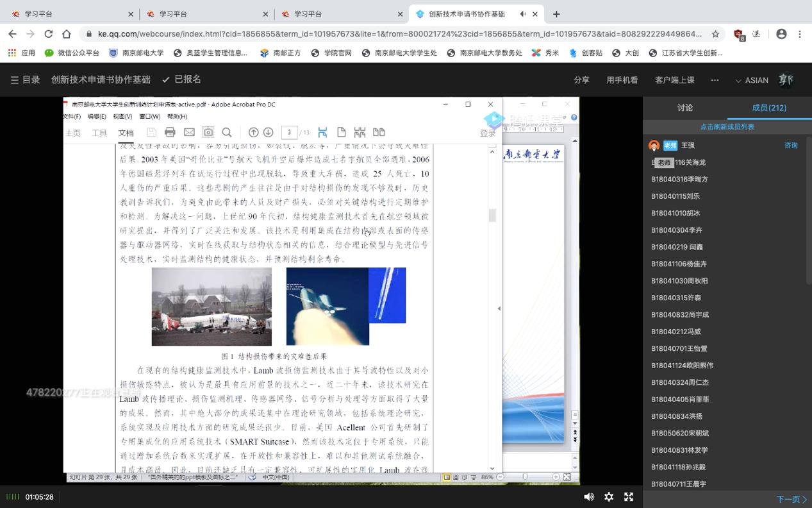The image size is (812, 508).
Task: Go to next page with down arrow
Action: click(x=269, y=132)
